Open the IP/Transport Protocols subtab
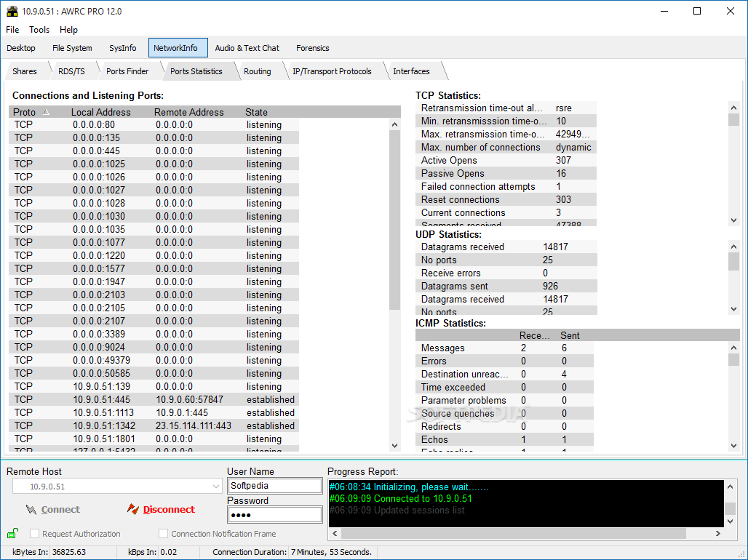The height and width of the screenshot is (560, 748). pos(332,71)
